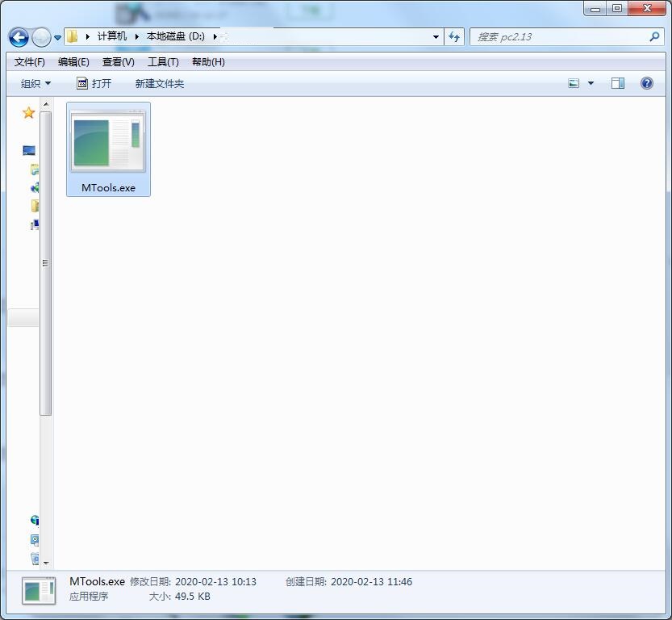The height and width of the screenshot is (620, 672).
Task: Go back with the blue Back arrow
Action: (19, 37)
